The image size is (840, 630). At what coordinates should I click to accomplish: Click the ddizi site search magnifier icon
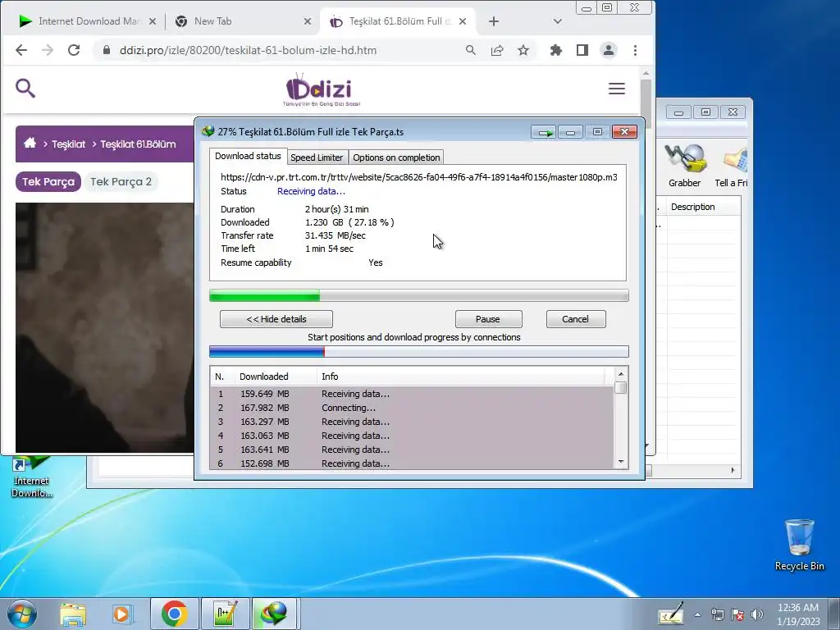point(25,89)
